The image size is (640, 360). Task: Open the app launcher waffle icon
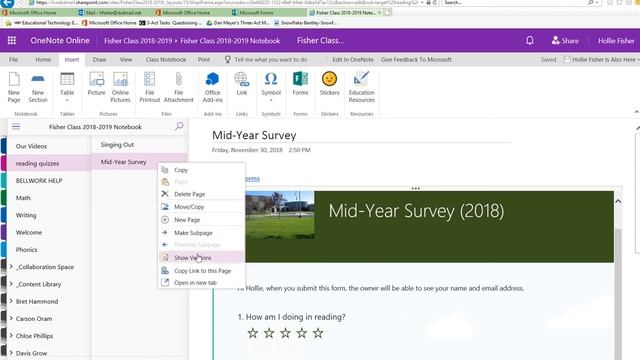(12, 40)
